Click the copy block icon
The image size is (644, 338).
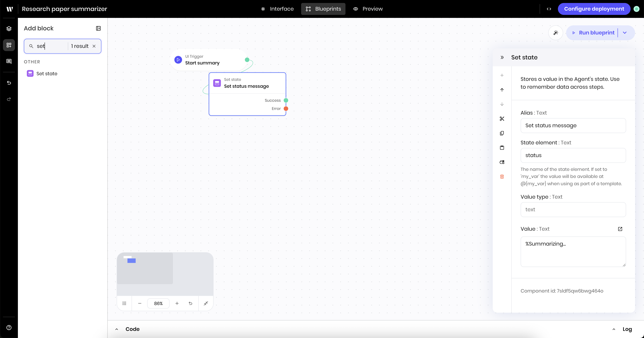pos(502,133)
